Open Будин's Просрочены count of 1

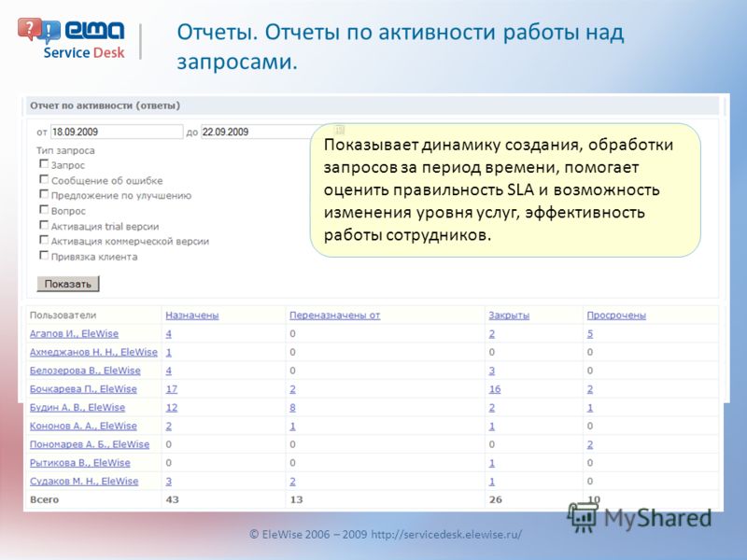(590, 408)
